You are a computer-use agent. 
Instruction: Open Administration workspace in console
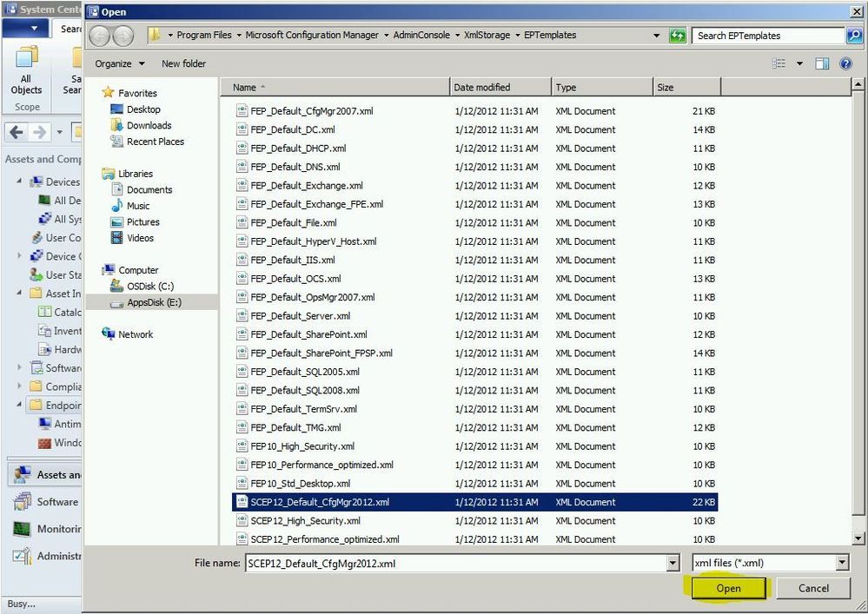47,555
